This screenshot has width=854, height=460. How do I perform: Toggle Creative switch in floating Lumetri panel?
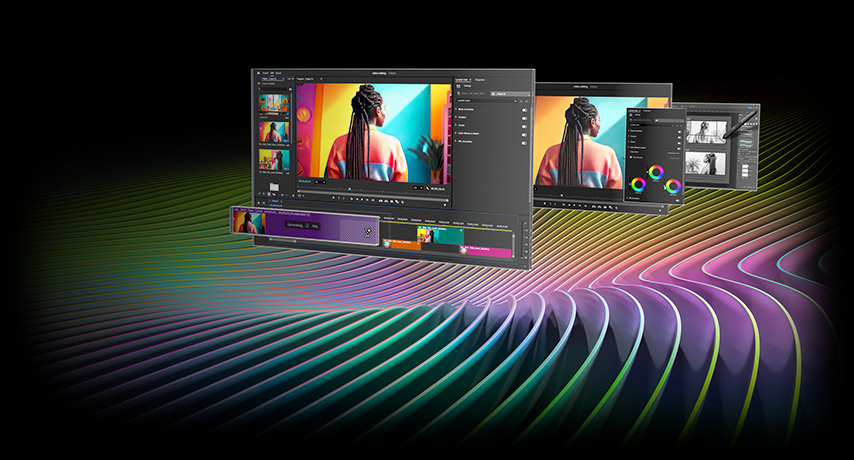680,138
